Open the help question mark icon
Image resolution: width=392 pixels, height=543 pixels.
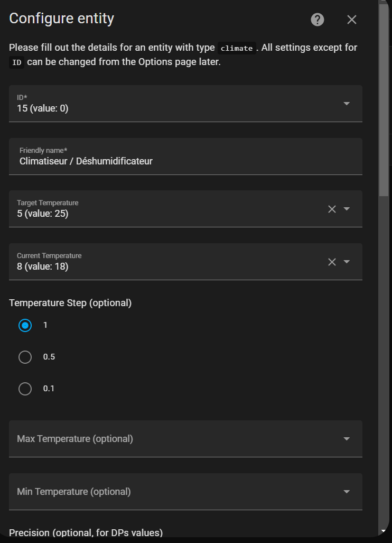tap(317, 20)
